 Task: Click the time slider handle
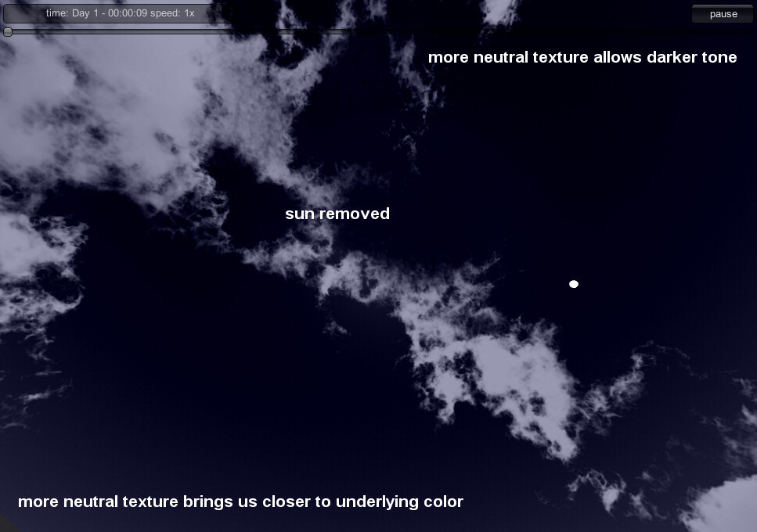coord(8,32)
